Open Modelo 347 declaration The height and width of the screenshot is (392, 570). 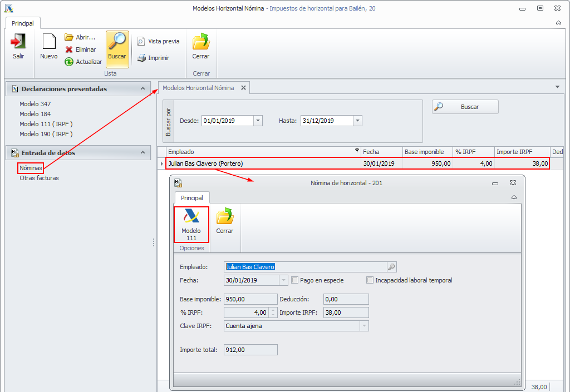click(35, 104)
